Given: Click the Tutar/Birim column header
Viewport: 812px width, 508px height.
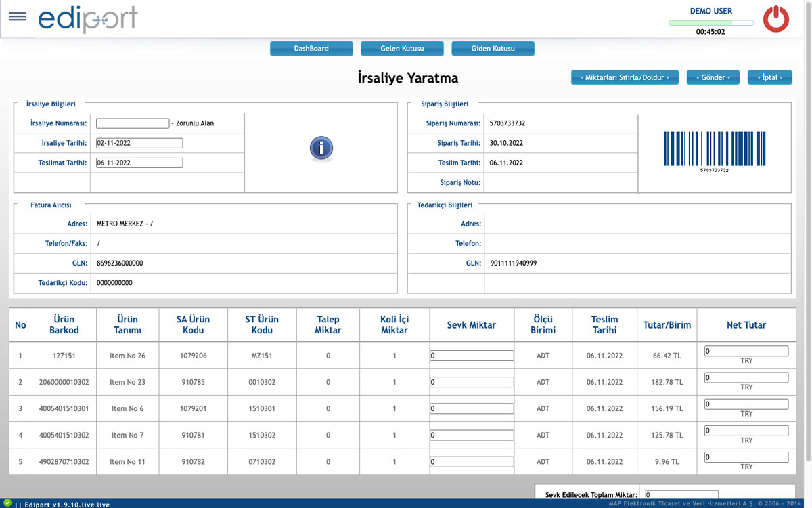Looking at the screenshot, I should tap(667, 325).
